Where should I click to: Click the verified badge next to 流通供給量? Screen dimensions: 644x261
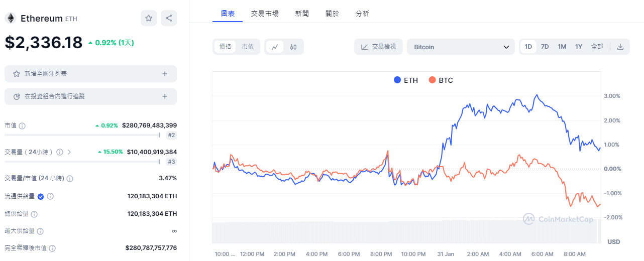41,196
